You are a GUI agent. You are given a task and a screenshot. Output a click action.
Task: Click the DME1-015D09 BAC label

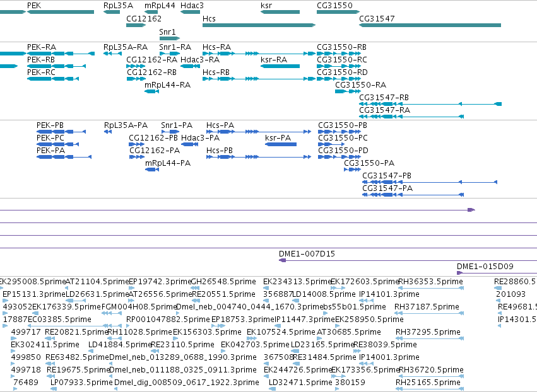[485, 267]
